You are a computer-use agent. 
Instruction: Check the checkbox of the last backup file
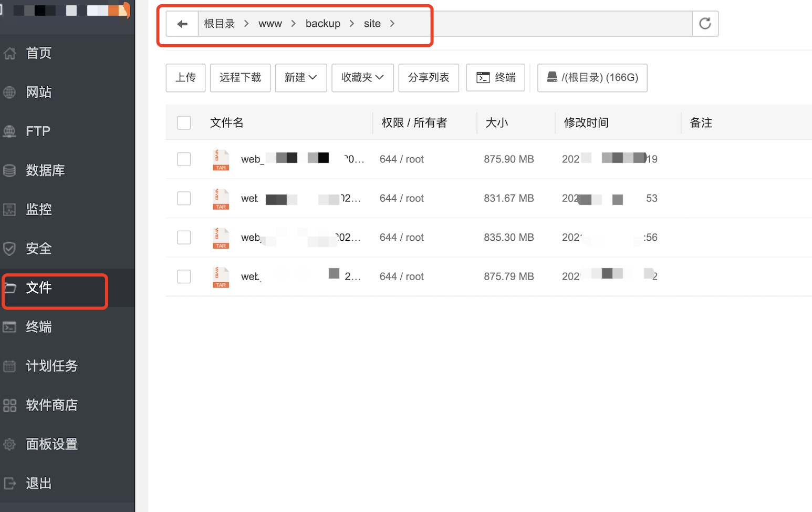(x=184, y=276)
